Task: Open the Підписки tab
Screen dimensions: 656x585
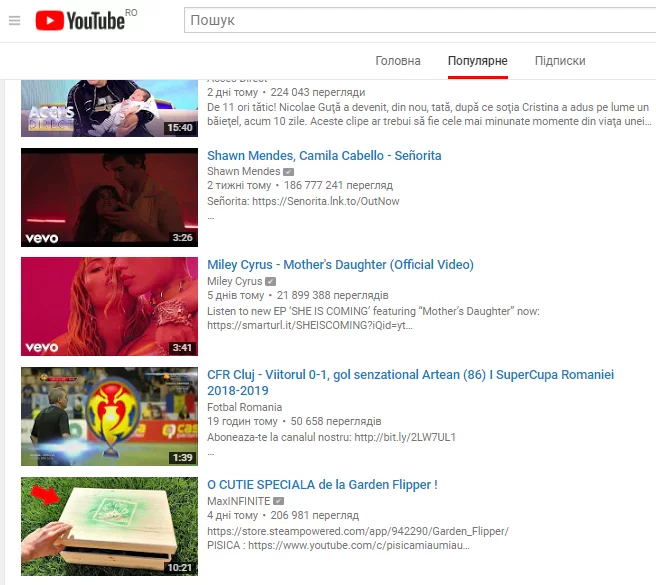Action: pyautogui.click(x=560, y=61)
